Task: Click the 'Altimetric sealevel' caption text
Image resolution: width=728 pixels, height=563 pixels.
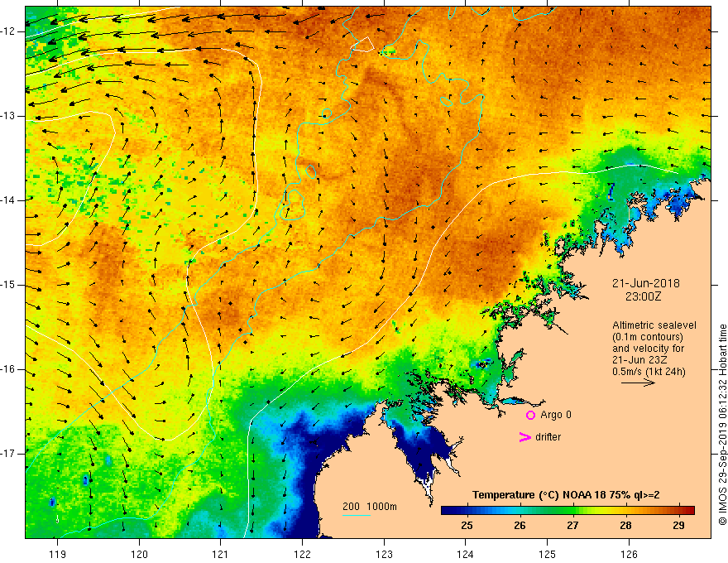Action: 654,325
